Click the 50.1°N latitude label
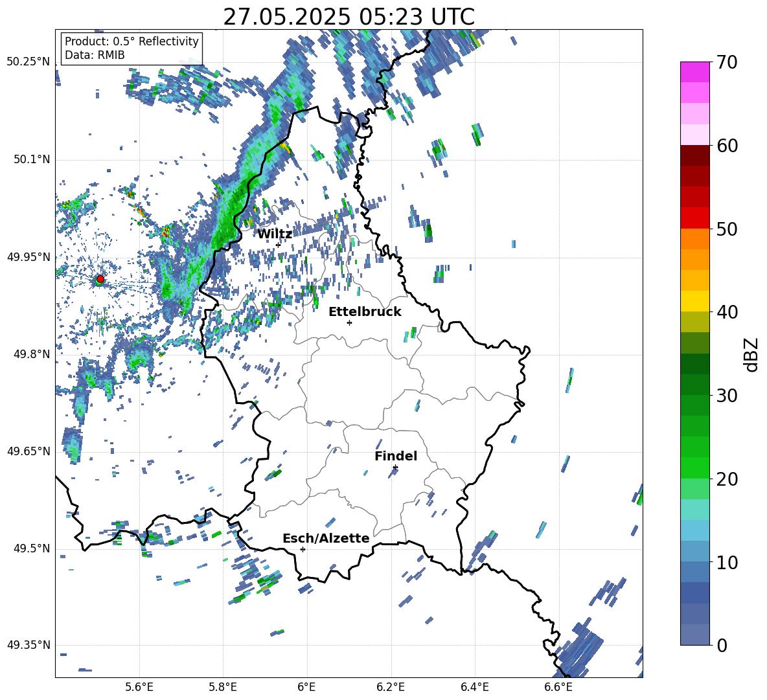The image size is (767, 700). click(x=32, y=159)
